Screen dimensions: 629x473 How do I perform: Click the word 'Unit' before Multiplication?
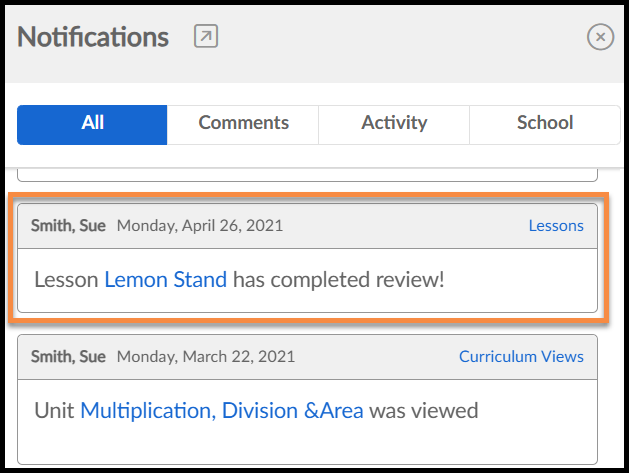pos(54,410)
